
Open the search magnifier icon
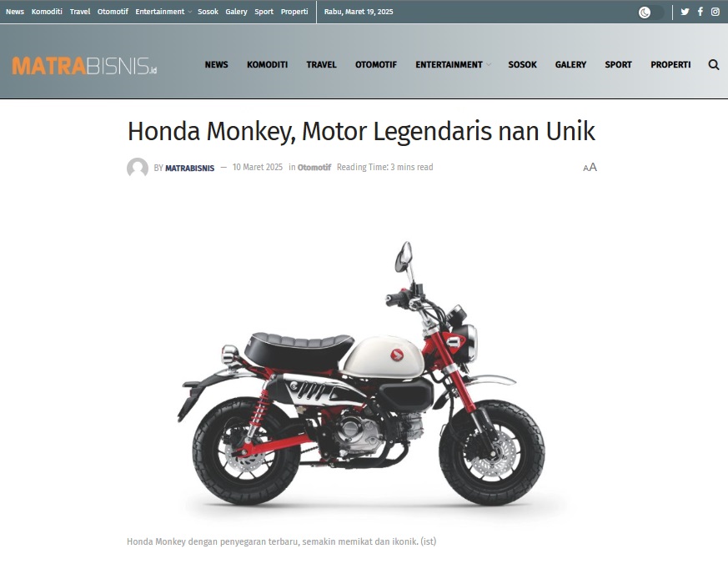click(714, 64)
